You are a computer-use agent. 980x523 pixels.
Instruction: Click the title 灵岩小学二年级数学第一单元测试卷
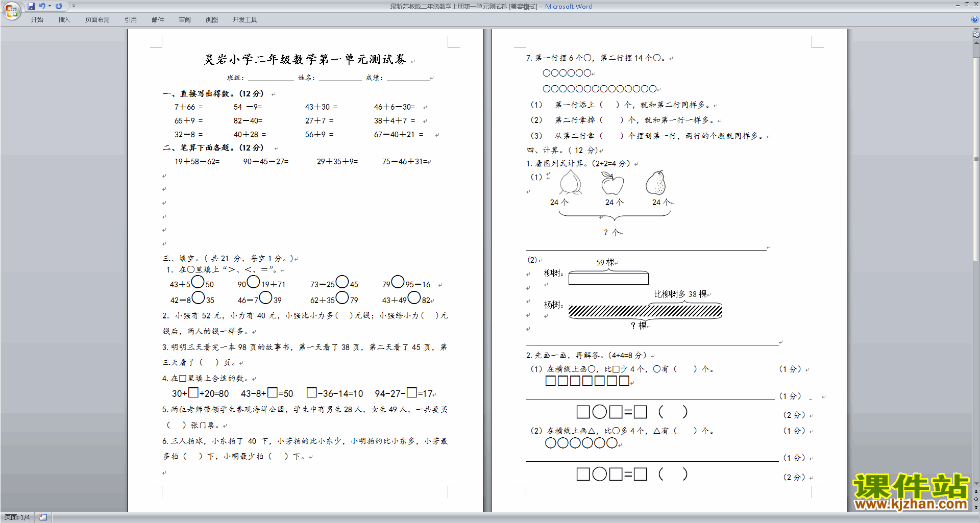[x=305, y=60]
